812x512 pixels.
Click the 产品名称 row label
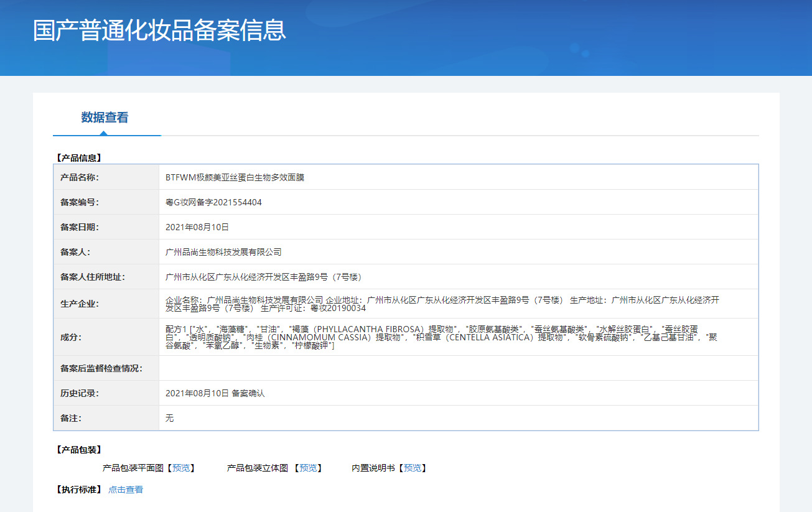(106, 177)
